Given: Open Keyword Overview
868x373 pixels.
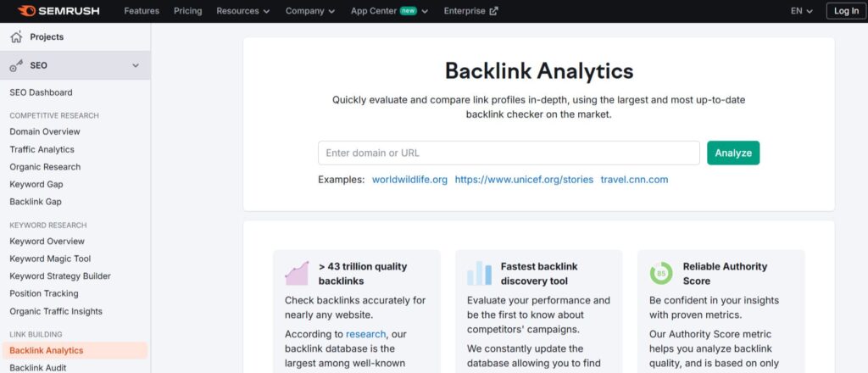Looking at the screenshot, I should 47,242.
